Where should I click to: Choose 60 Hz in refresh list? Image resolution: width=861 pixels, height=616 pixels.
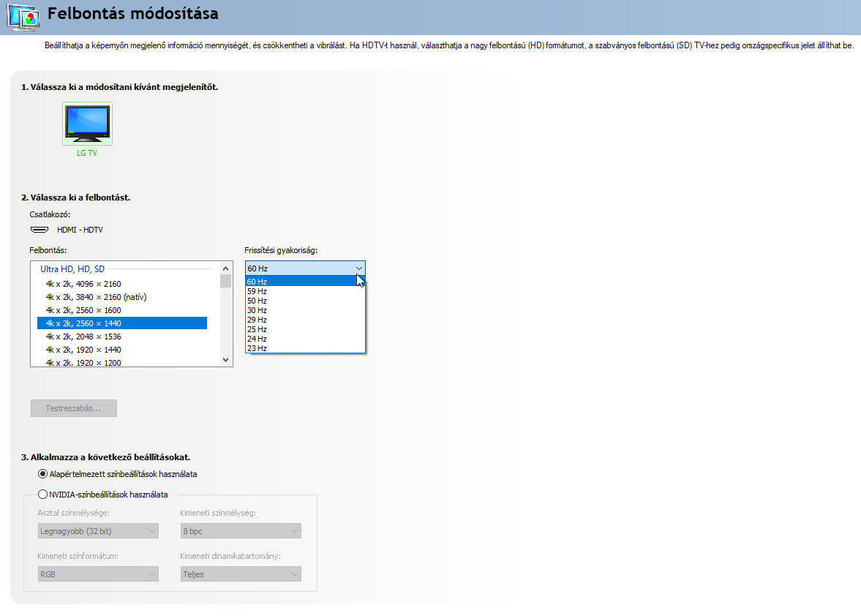[305, 282]
